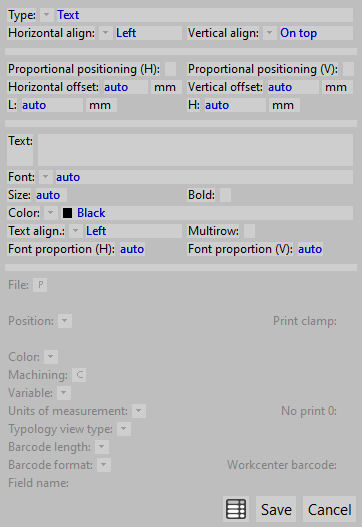Click the mm unit next to Vertical offset
362x527 pixels.
(337, 87)
